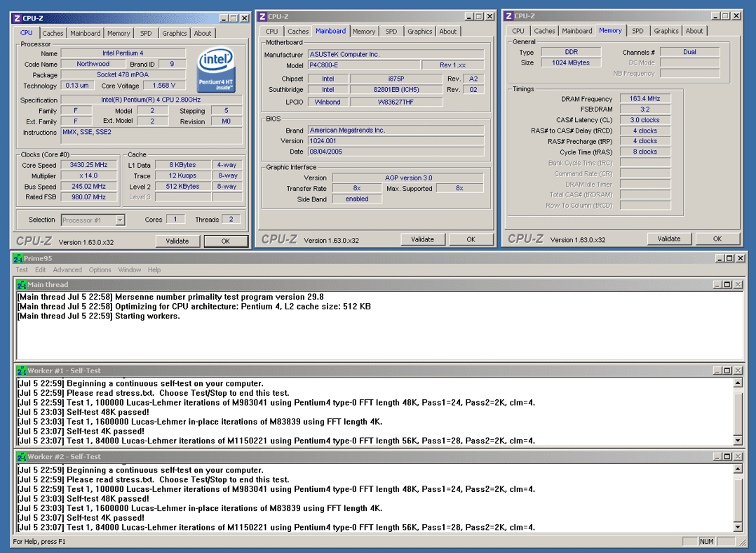Switch to Caches tab in CPU window

tap(53, 33)
